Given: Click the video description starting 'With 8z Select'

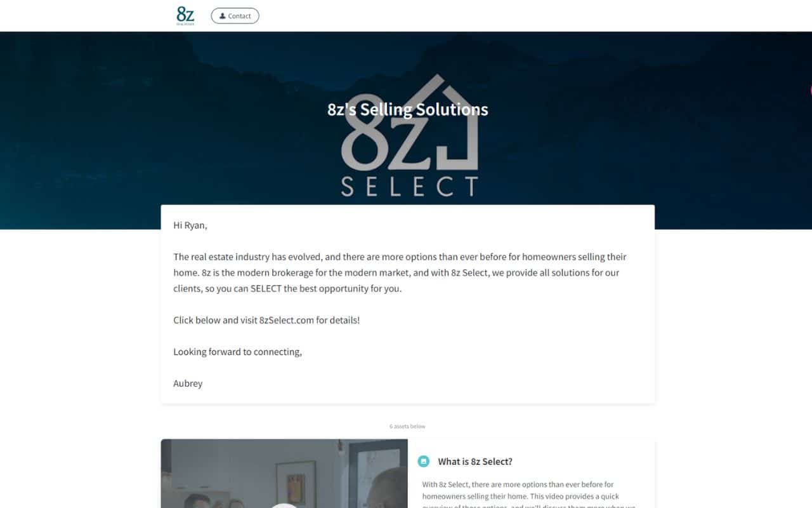Looking at the screenshot, I should 529,496.
